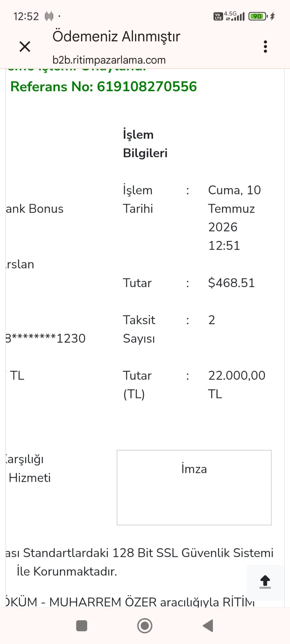Tap the Android home circle button

(x=145, y=625)
